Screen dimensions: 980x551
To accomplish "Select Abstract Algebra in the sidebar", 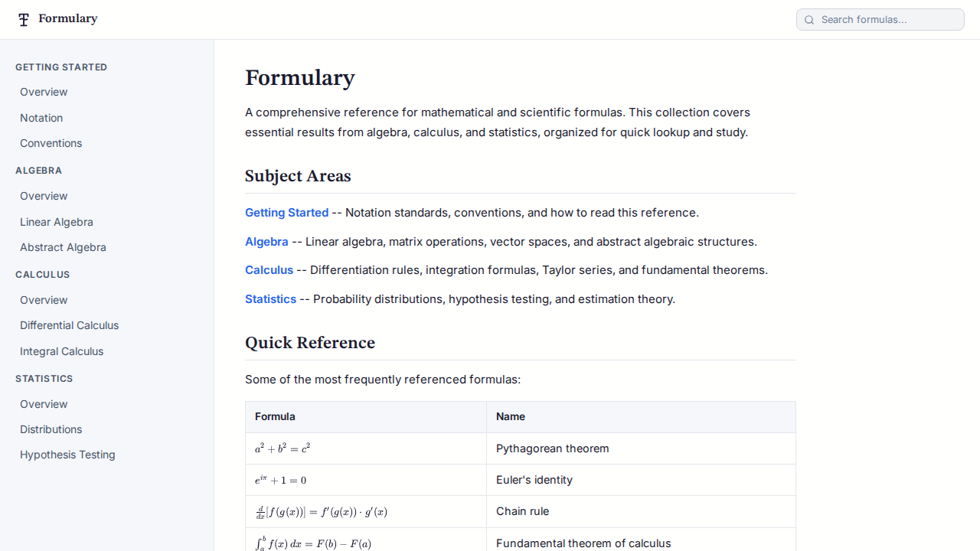I will coord(63,247).
